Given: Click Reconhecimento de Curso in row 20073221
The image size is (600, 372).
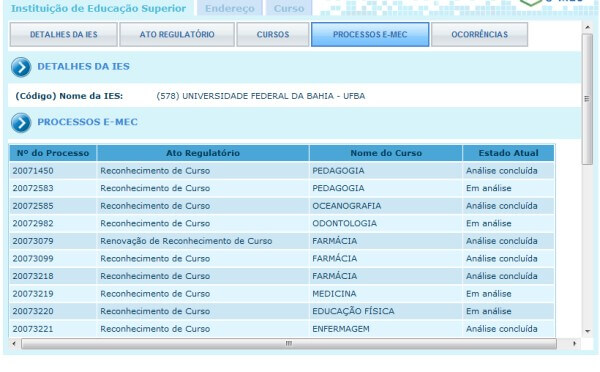Looking at the screenshot, I should pos(155,329).
